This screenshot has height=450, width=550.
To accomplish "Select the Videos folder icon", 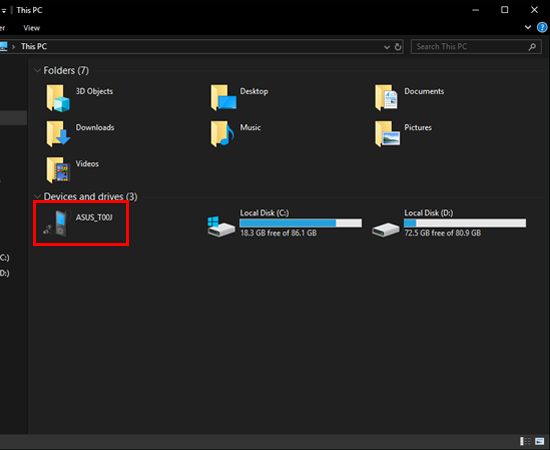I will click(x=58, y=170).
